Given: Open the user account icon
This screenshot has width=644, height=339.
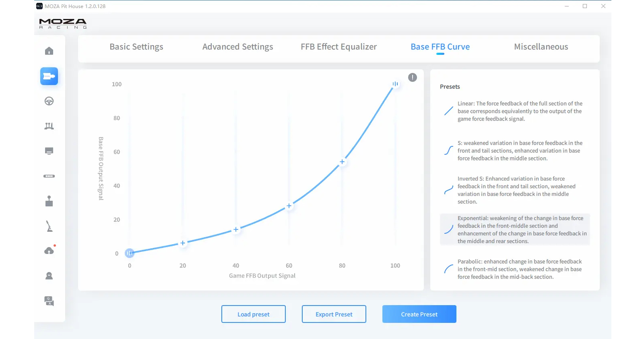Looking at the screenshot, I should coord(49,276).
